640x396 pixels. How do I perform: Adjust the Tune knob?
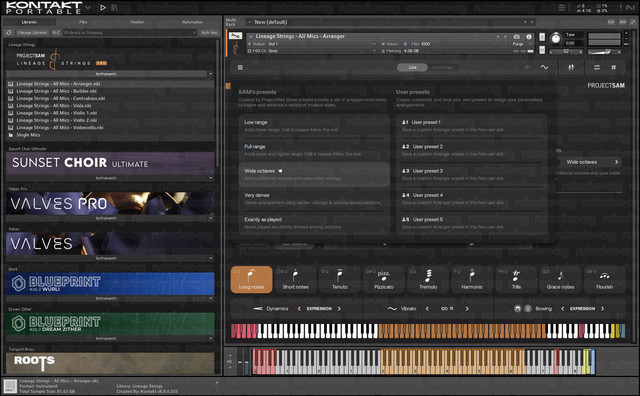[556, 38]
